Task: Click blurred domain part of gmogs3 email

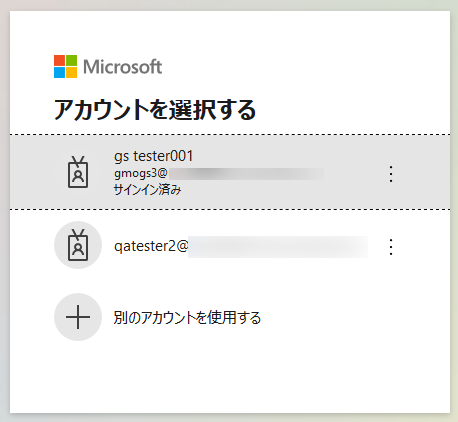Action: click(246, 174)
